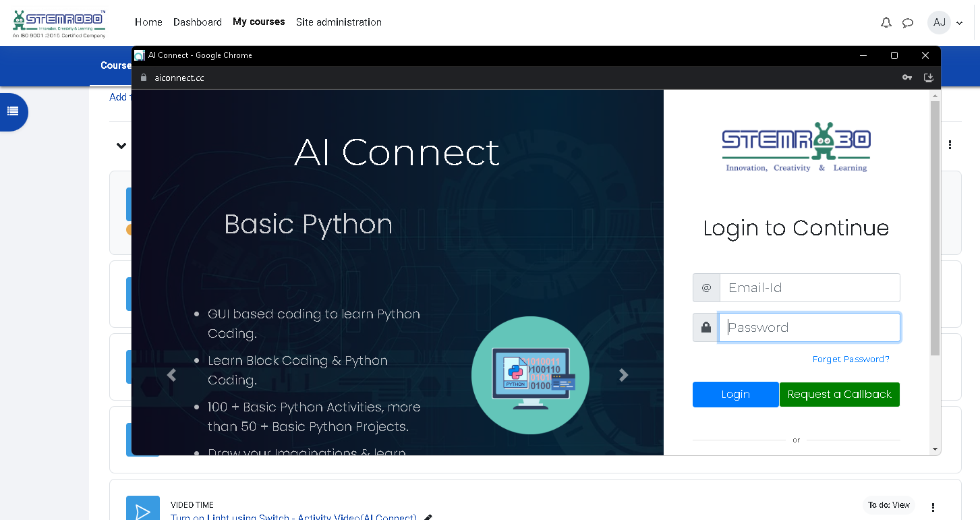This screenshot has height=520, width=980.
Task: Click the @ icon beside Email-Id
Action: (x=706, y=287)
